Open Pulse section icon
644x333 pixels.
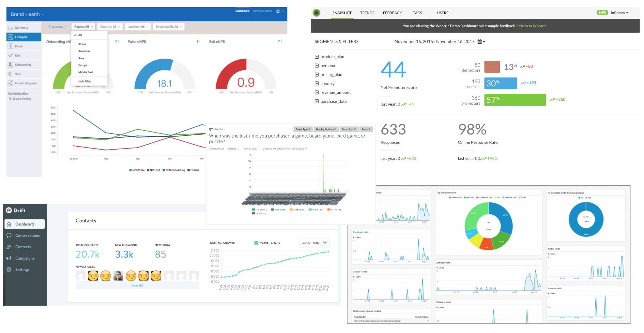[x=10, y=46]
